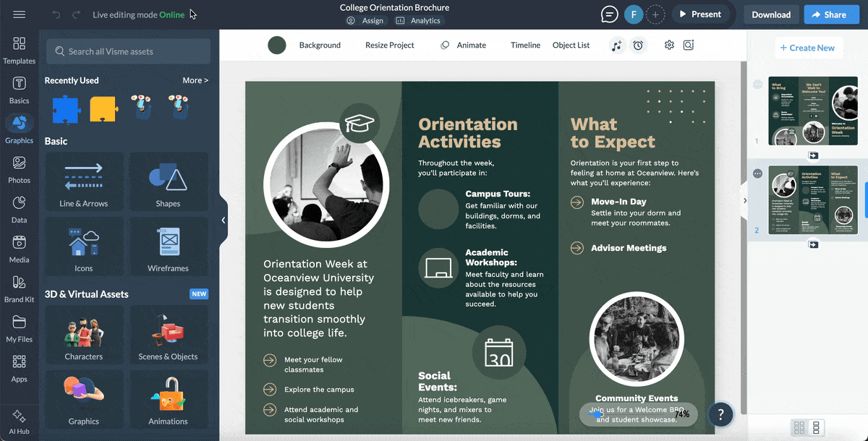Open the Timeline
This screenshot has height=441, width=868.
click(525, 45)
